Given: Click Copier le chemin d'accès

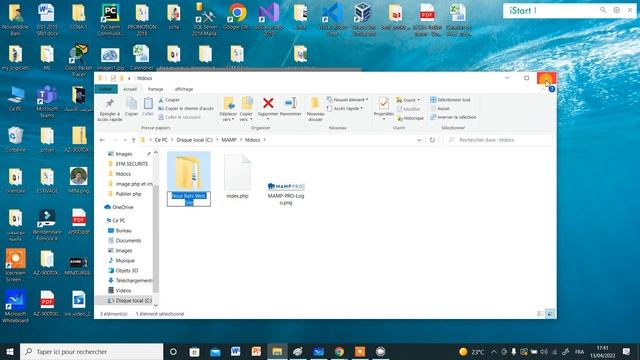Looking at the screenshot, I should (186, 109).
